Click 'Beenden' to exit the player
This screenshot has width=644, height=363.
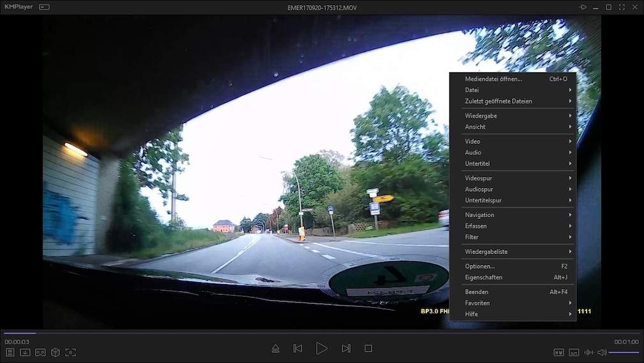(x=477, y=292)
